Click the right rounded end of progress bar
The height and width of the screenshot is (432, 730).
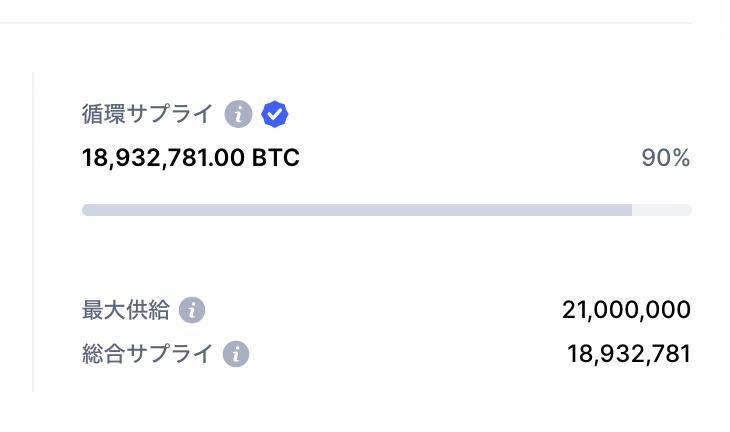[x=688, y=210]
